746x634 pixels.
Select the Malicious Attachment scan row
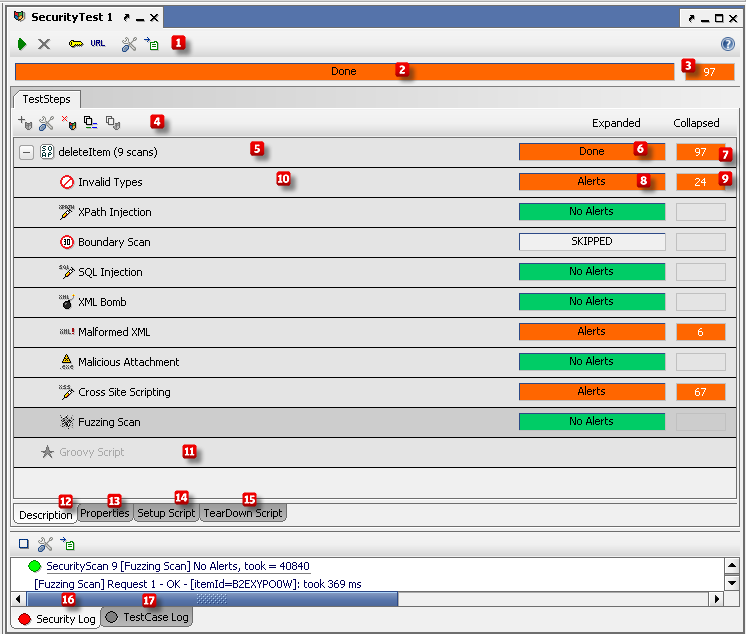[375, 362]
